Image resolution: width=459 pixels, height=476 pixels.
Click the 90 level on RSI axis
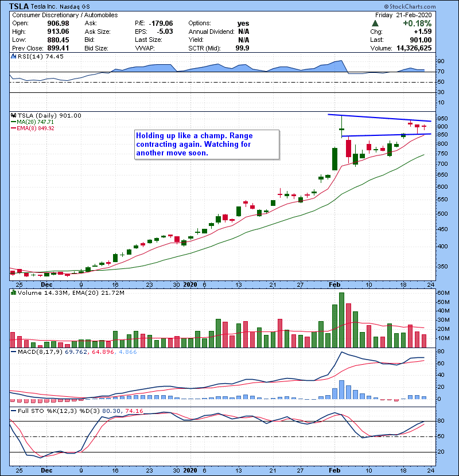coord(441,61)
